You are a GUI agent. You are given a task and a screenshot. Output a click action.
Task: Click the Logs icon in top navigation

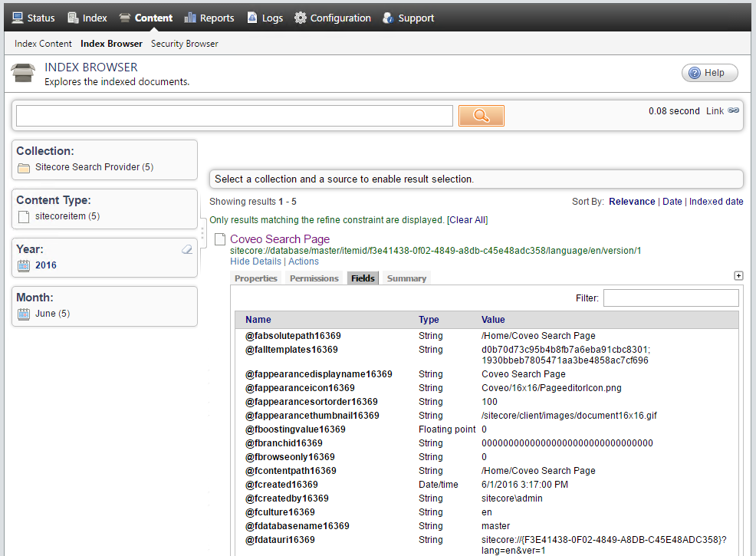[x=251, y=17]
